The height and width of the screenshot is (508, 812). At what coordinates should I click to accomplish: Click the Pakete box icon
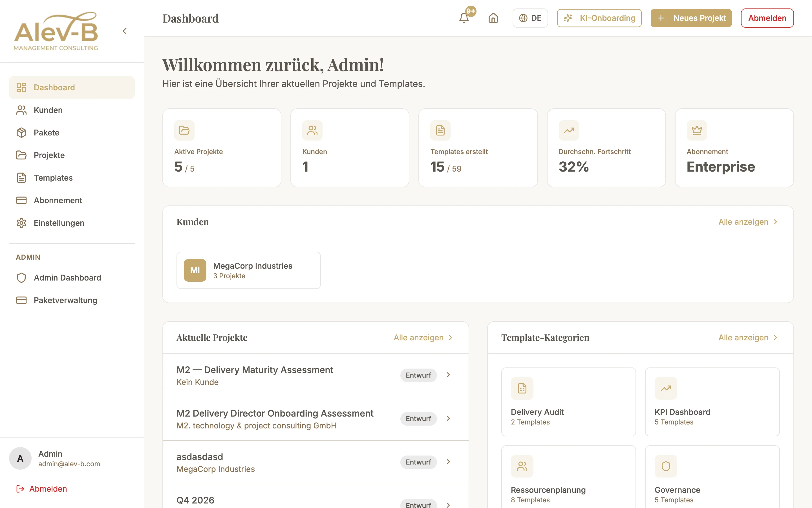click(x=21, y=132)
